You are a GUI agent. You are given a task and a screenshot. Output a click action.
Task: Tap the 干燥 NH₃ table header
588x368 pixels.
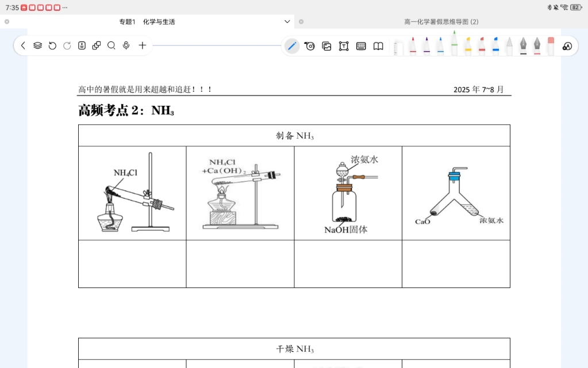coord(294,349)
